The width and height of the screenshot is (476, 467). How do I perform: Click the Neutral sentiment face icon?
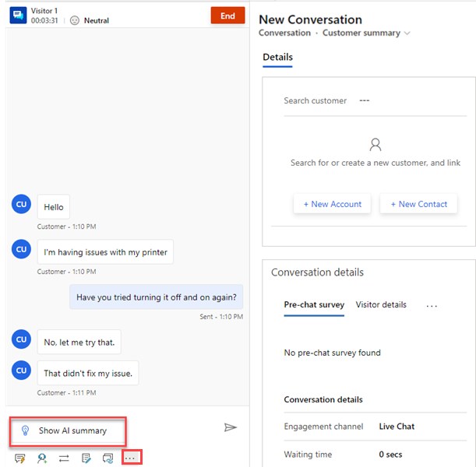(74, 20)
